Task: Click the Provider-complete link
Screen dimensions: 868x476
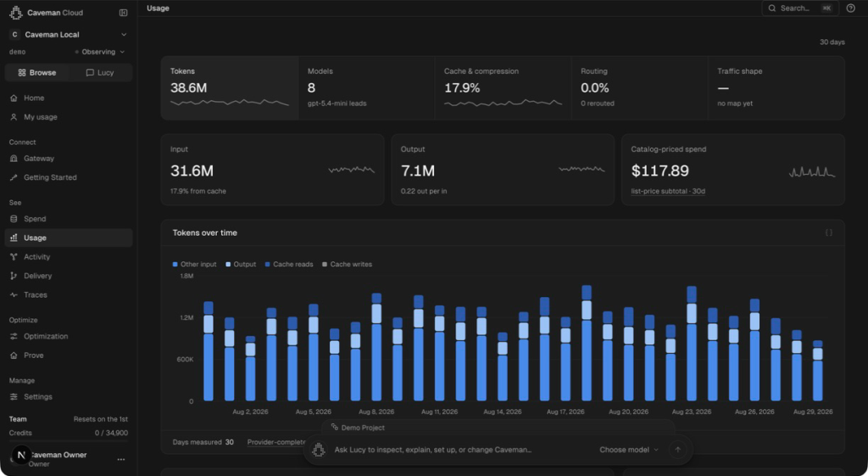Action: point(276,442)
